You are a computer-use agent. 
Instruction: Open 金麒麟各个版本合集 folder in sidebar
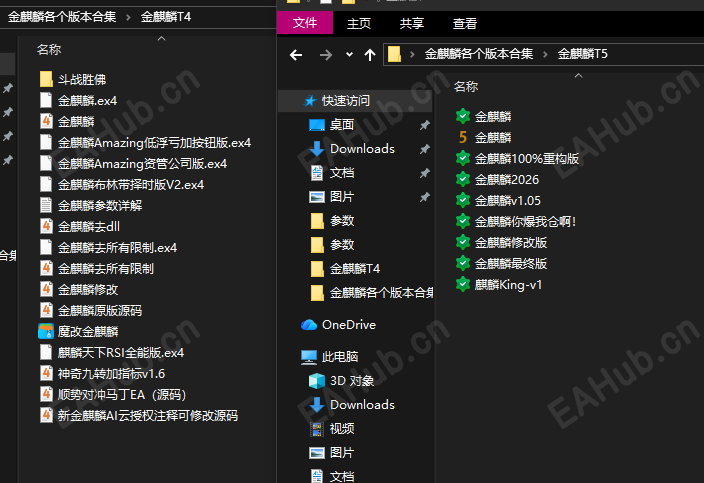(371, 293)
